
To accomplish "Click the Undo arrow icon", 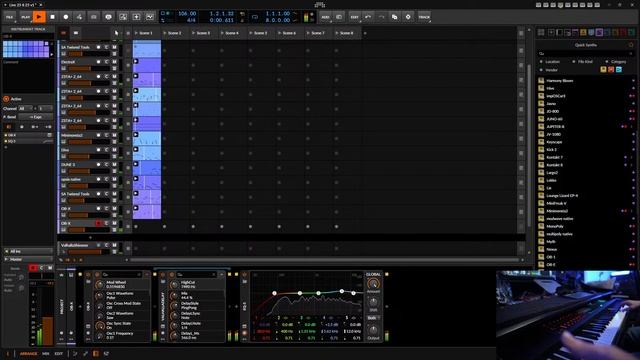I will pos(368,17).
